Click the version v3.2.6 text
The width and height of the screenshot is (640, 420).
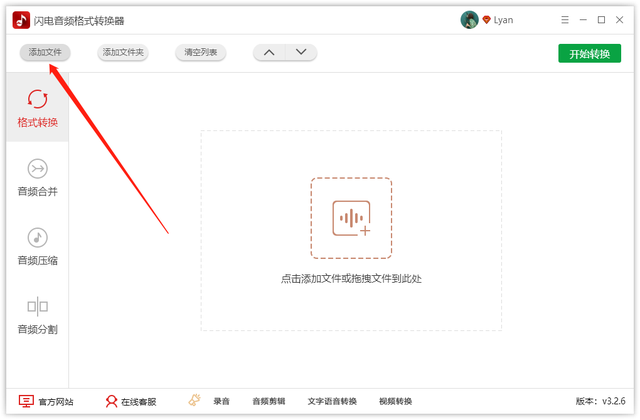point(600,401)
